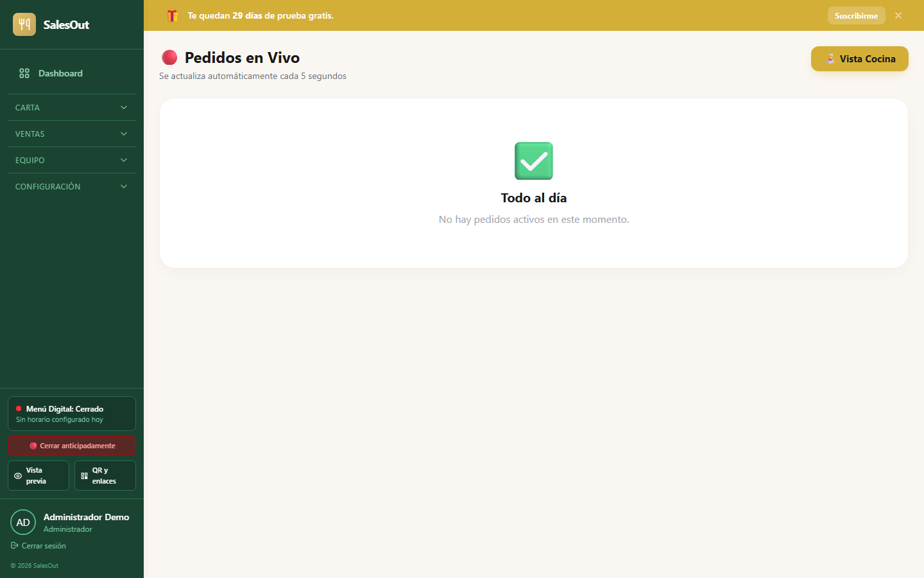Open Vista Cocina kitchen view
Screen dimensions: 924x578
[x=860, y=58]
